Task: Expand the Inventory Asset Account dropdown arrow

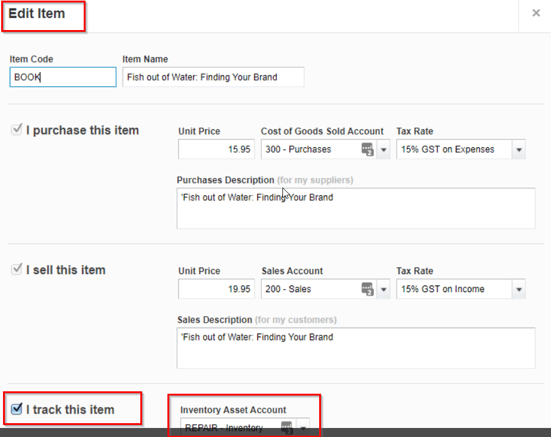Action: pyautogui.click(x=303, y=428)
